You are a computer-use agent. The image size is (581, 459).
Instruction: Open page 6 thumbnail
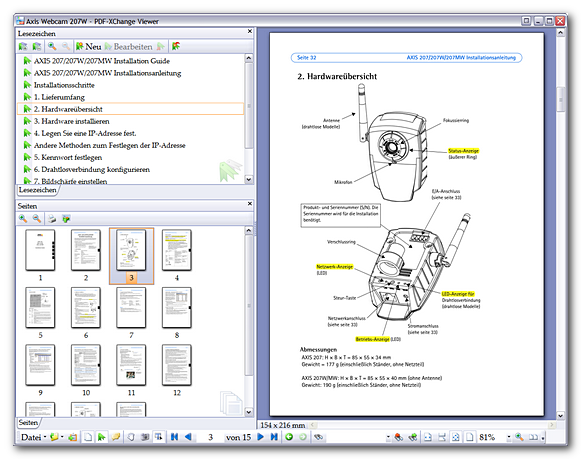pos(86,307)
